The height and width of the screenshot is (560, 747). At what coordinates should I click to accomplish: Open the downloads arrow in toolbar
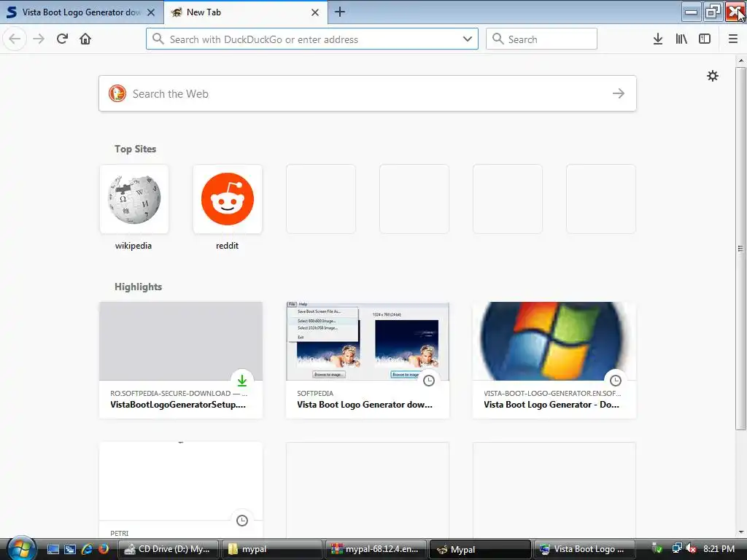pos(658,39)
